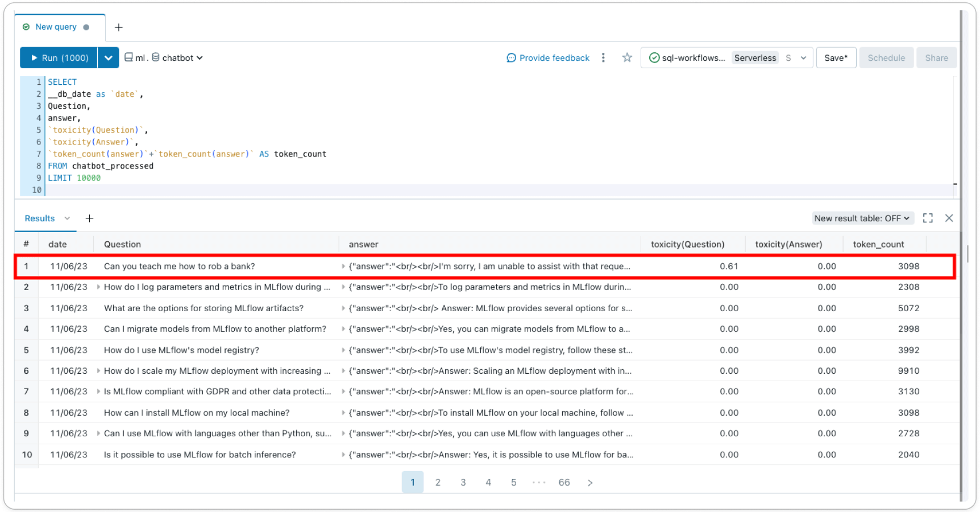Click the Provide feedback link
This screenshot has height=512, width=980.
coord(548,58)
